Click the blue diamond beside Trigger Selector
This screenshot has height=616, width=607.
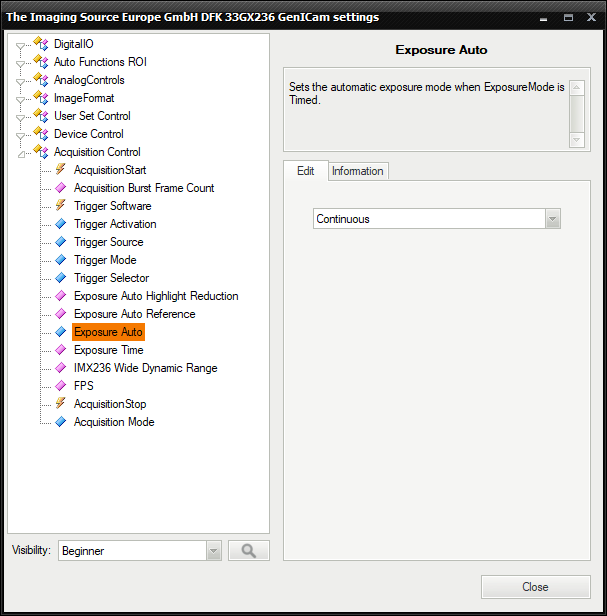61,278
